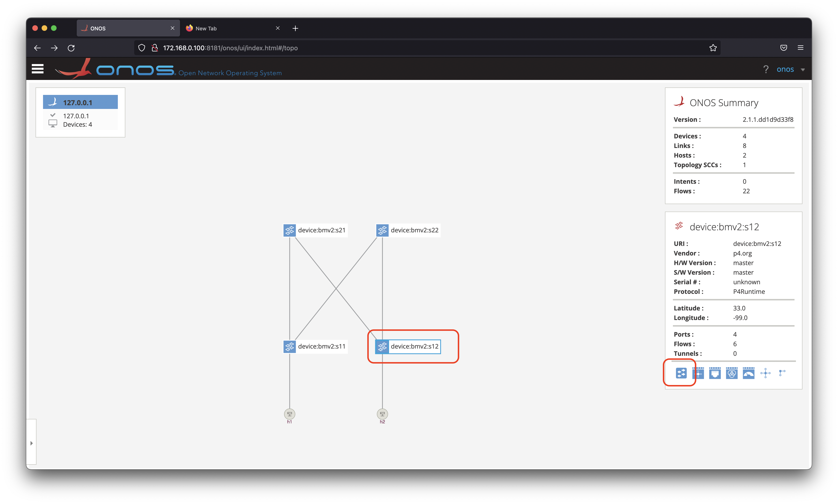Screen dimensions: 838x504
Task: Open the ONOS hamburger navigation menu
Action: (38, 68)
